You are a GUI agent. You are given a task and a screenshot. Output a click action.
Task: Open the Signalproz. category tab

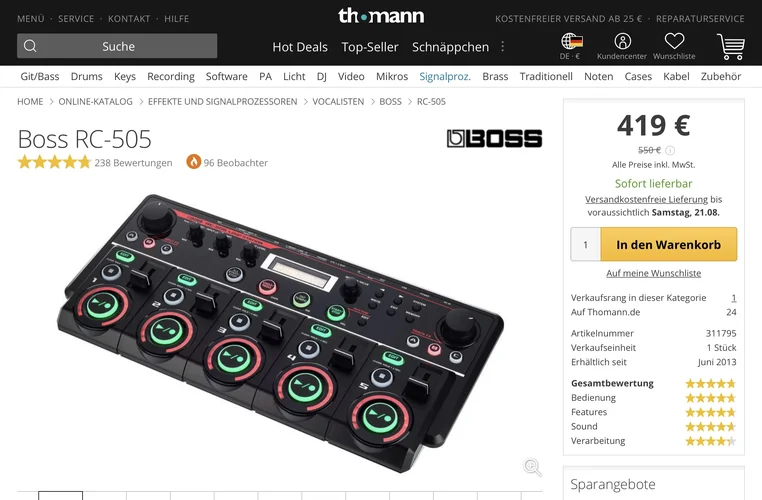[445, 76]
